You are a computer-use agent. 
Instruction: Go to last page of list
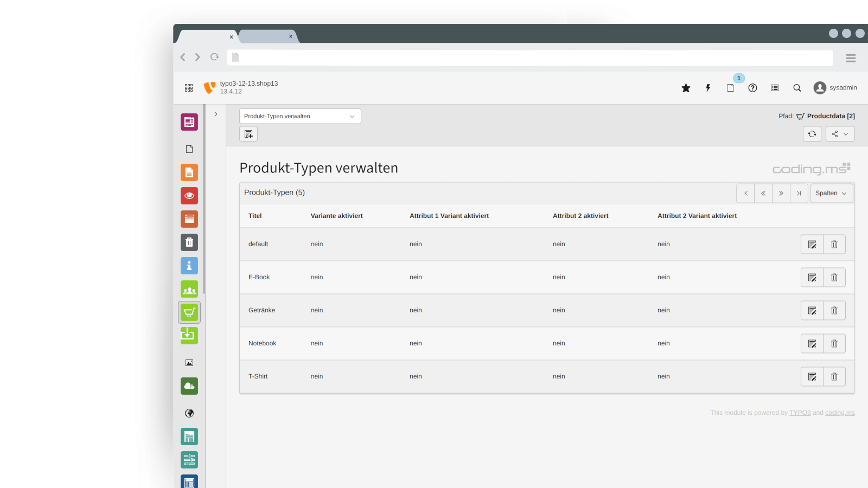pos(799,193)
